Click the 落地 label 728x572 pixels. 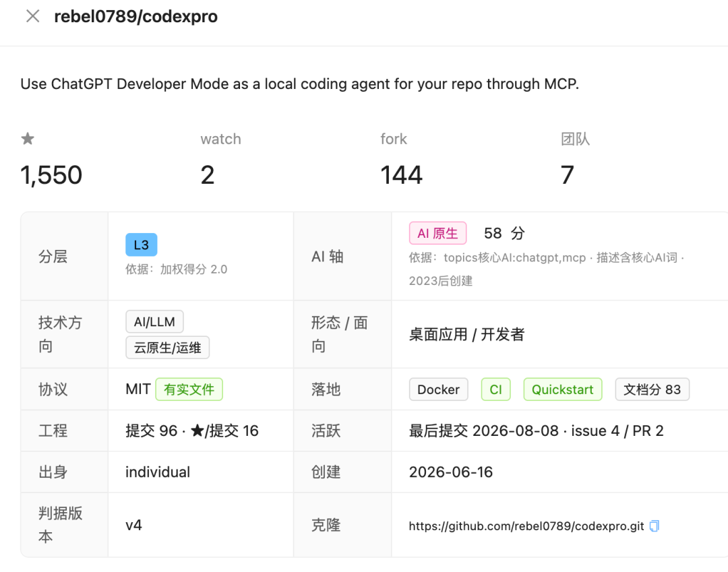326,389
